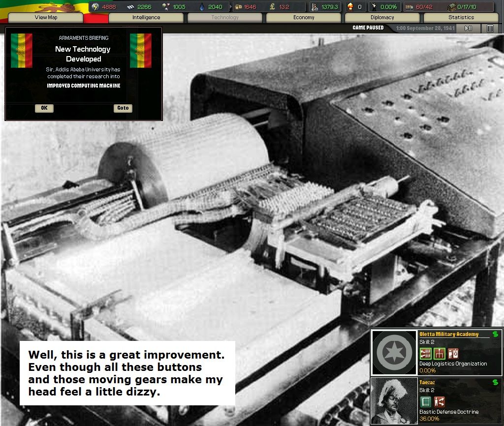This screenshot has width=504, height=426.
Task: Click the teal book specialty icon for Taezaz
Action: tap(425, 401)
